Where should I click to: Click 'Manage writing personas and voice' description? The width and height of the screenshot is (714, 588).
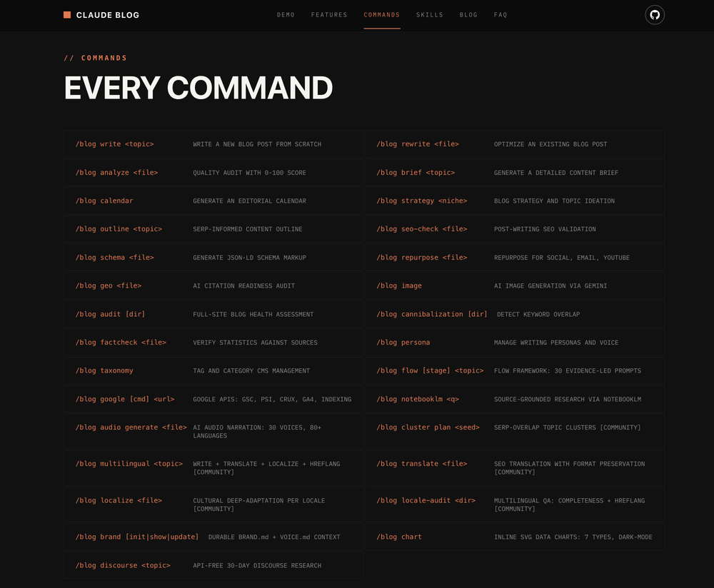pyautogui.click(x=556, y=343)
